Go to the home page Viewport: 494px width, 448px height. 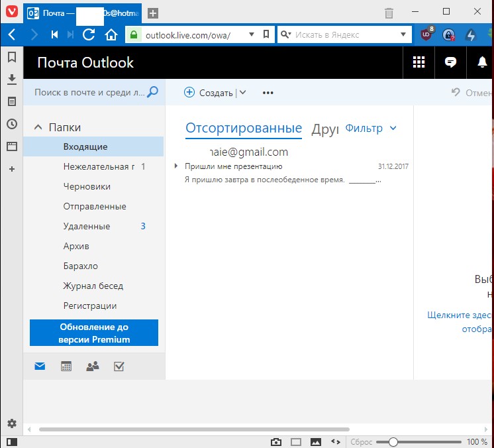pyautogui.click(x=111, y=34)
